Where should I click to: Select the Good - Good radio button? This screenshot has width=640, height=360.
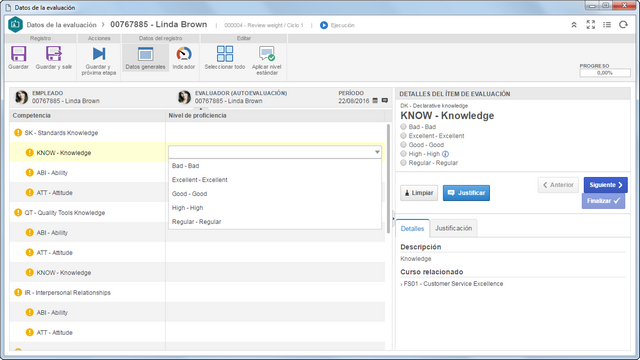point(403,144)
